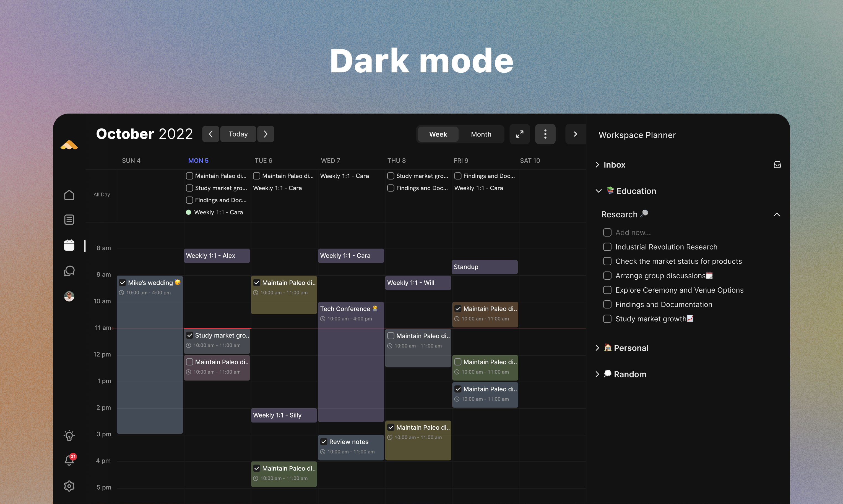Select the MON 5 day header

pos(199,161)
